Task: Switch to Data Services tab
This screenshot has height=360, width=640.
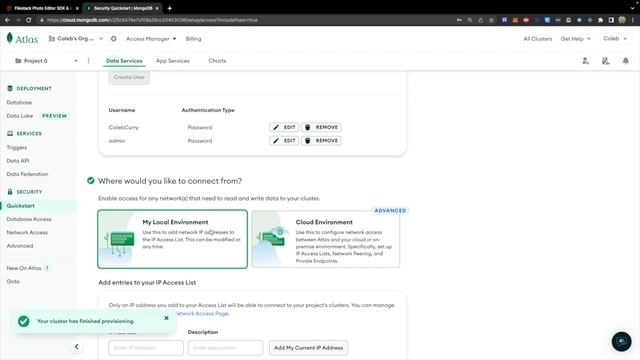Action: coord(124,61)
